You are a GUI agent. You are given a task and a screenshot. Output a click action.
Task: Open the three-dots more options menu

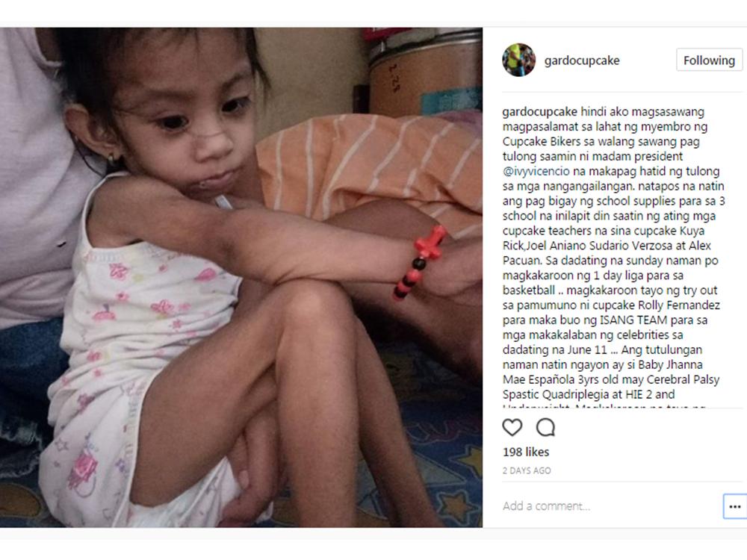[x=734, y=506]
